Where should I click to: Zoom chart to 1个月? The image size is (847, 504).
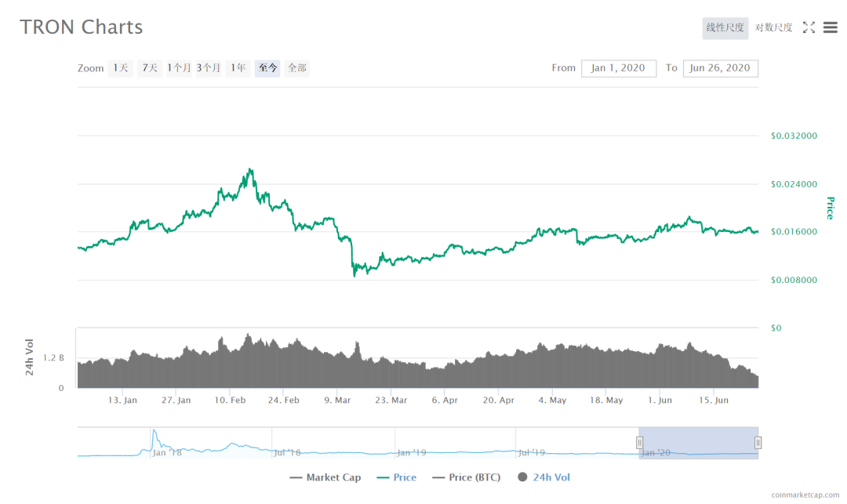point(179,68)
